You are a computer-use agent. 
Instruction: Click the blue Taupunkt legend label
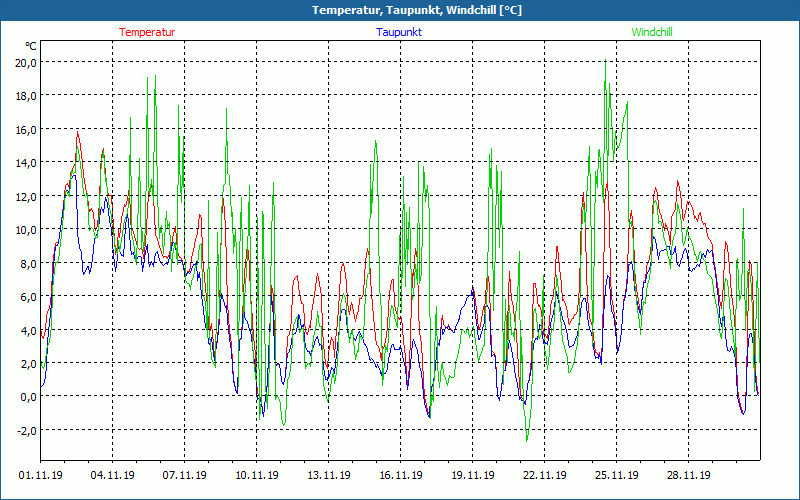click(399, 32)
